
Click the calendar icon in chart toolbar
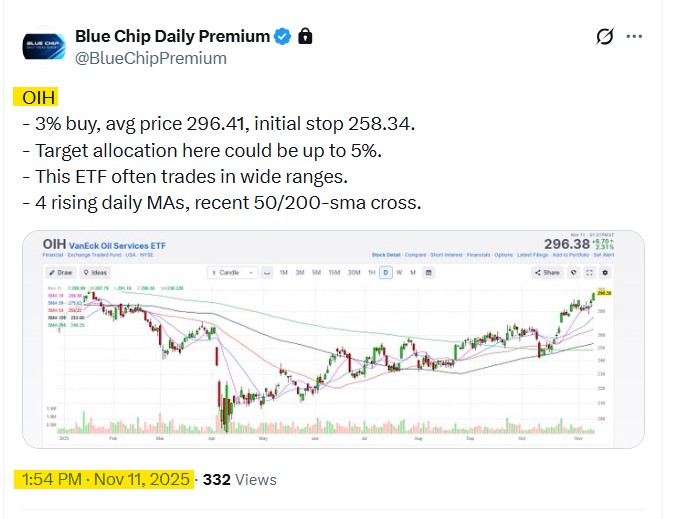(429, 272)
